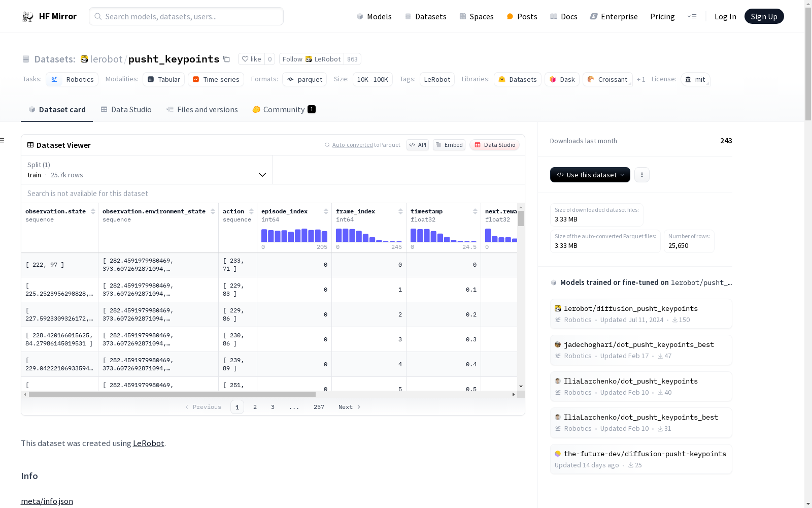
Task: Like this dataset
Action: [251, 59]
